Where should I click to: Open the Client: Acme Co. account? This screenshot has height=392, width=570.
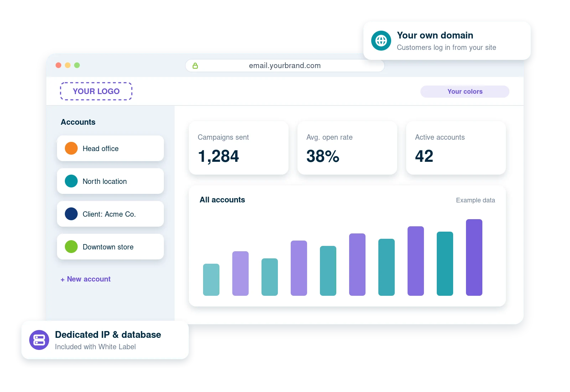[x=110, y=214]
